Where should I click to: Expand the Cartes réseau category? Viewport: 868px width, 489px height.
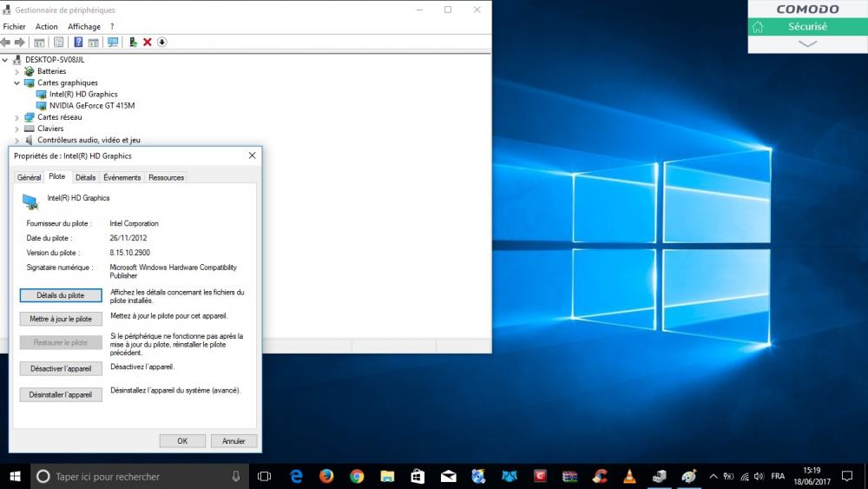(16, 117)
